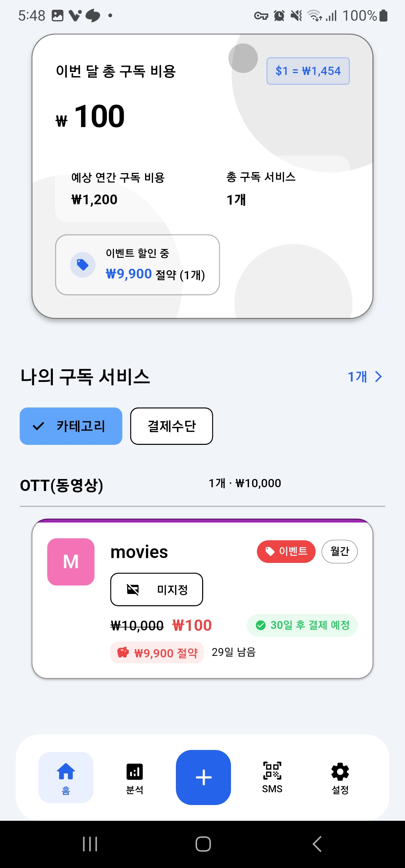This screenshot has width=405, height=868.
Task: Open the 이벤트 할인 중 savings card
Action: [x=137, y=265]
